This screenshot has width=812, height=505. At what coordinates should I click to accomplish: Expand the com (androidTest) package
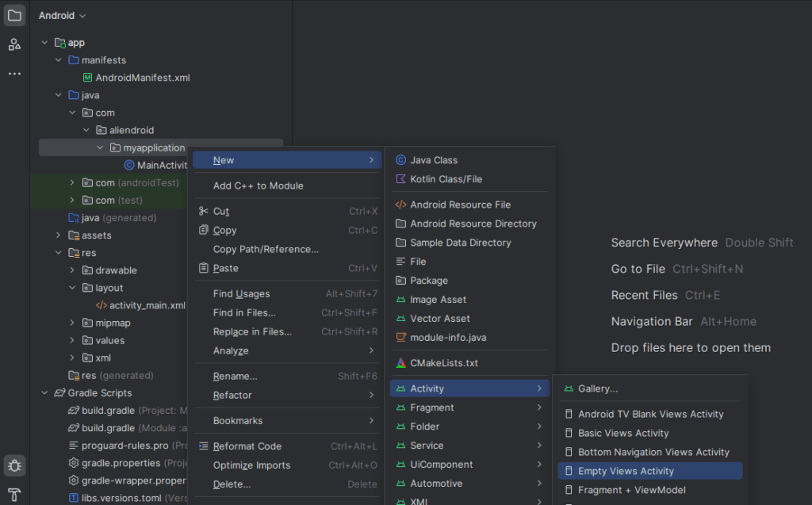pyautogui.click(x=72, y=183)
